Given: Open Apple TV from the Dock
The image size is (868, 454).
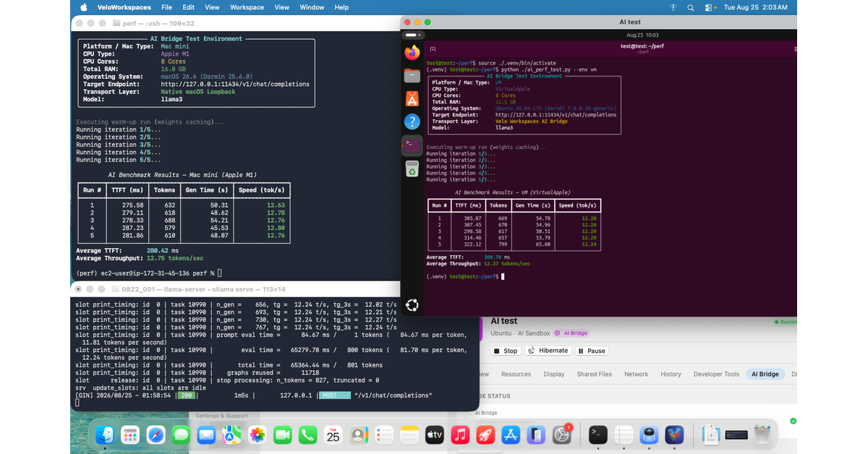Looking at the screenshot, I should click(434, 435).
